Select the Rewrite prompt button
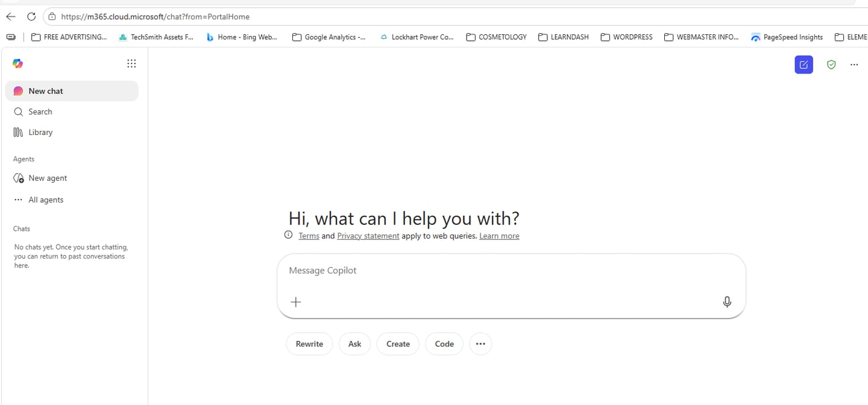The image size is (868, 405). click(x=309, y=344)
